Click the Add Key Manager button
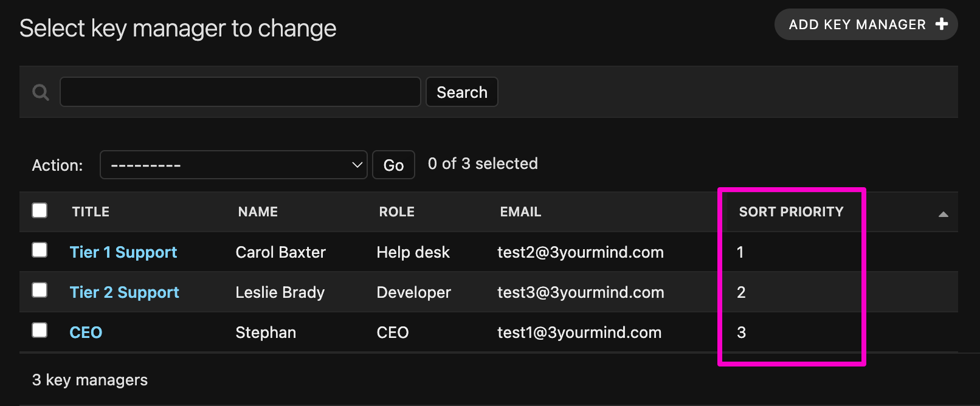Viewport: 980px width, 406px height. point(865,24)
